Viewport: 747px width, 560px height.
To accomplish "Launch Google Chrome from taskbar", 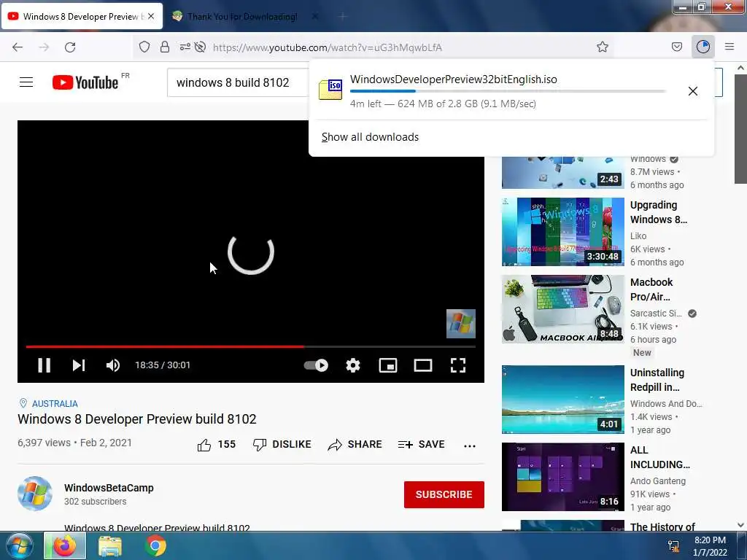I will [155, 545].
